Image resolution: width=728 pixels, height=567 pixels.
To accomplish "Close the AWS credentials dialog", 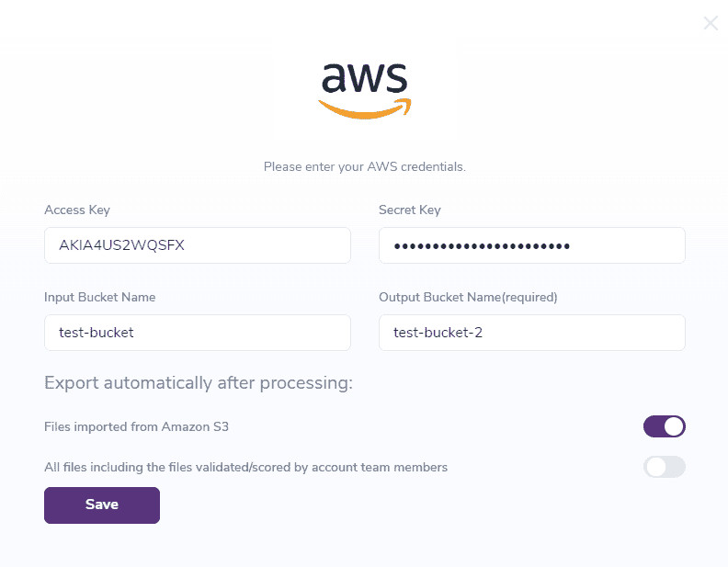I will [711, 23].
